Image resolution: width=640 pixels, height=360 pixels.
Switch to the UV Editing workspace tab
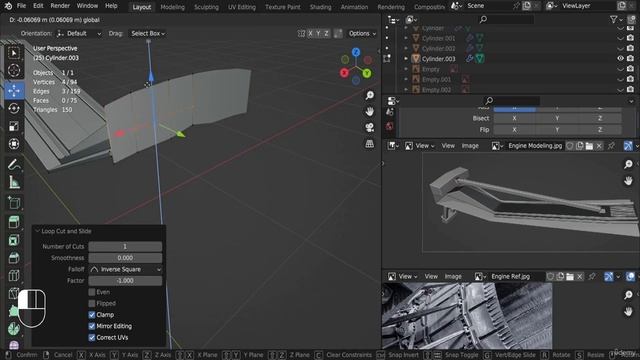coord(242,7)
